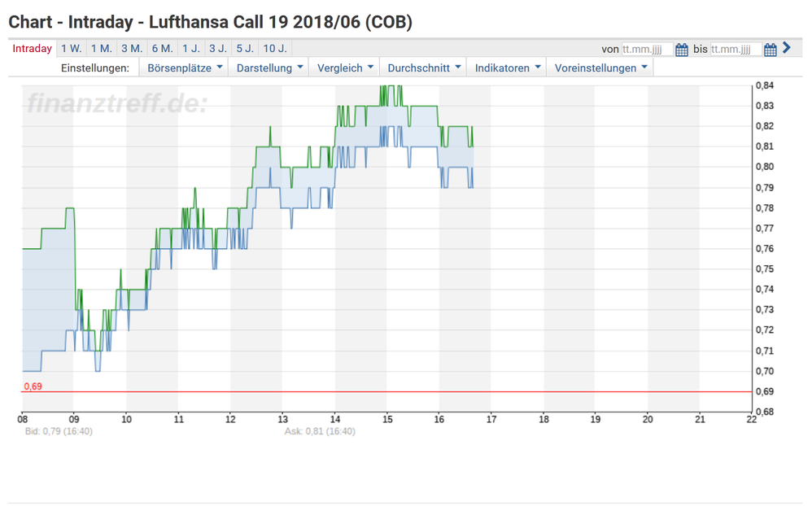Open calendar picker for the von date
The height and width of the screenshot is (506, 812).
coord(682,49)
